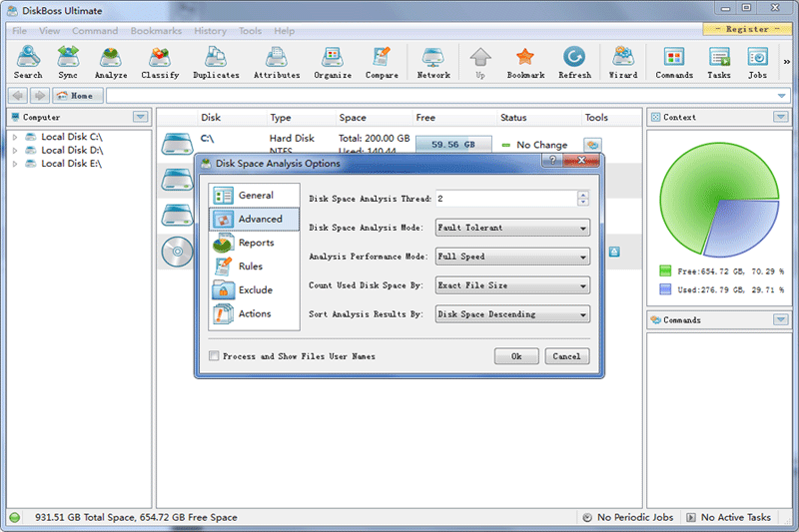
Task: Open the Network toolbar icon
Action: click(433, 62)
